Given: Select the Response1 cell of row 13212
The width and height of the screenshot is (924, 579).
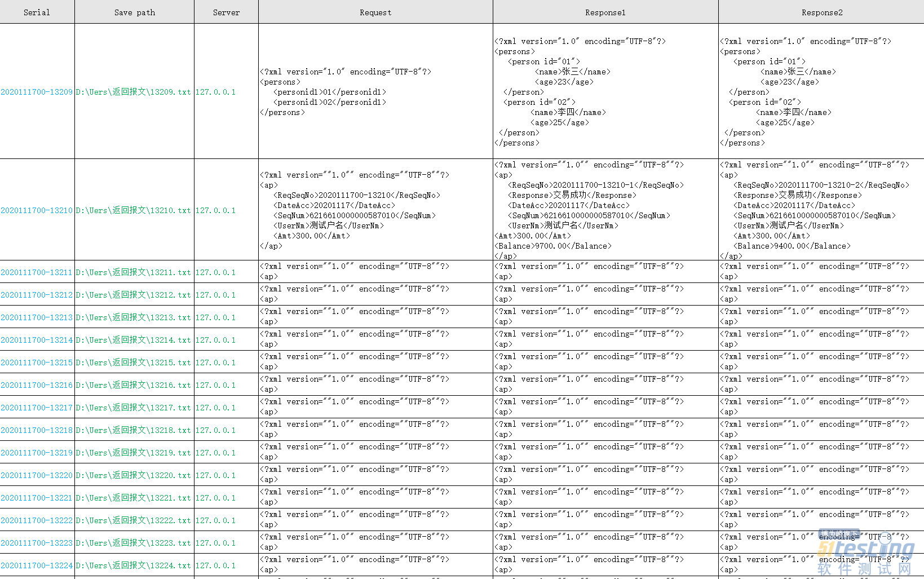Looking at the screenshot, I should 605,294.
